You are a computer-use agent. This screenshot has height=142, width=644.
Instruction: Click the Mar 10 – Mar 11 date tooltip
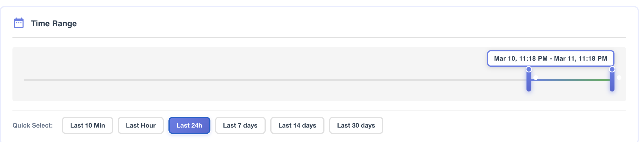(x=551, y=59)
